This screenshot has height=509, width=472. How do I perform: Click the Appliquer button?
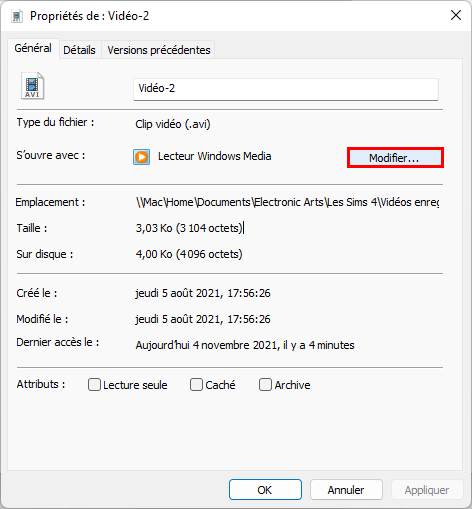pyautogui.click(x=427, y=490)
